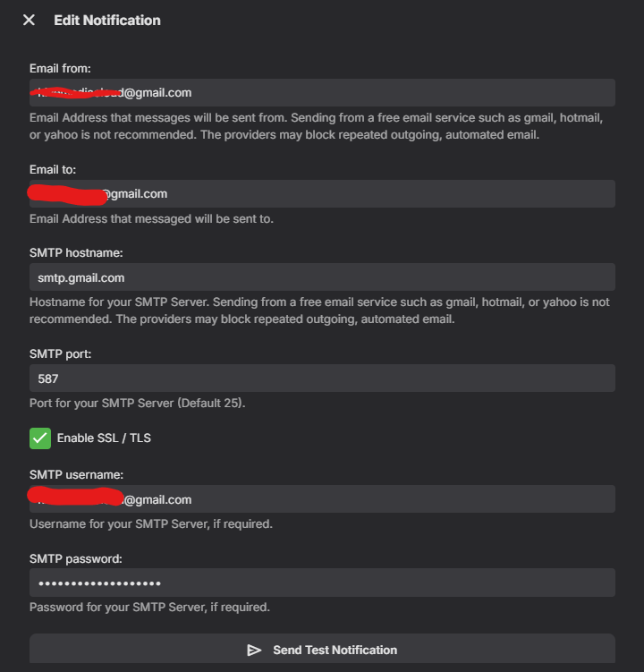Click the "SMTP username:" label
This screenshot has height=672, width=644.
click(76, 474)
